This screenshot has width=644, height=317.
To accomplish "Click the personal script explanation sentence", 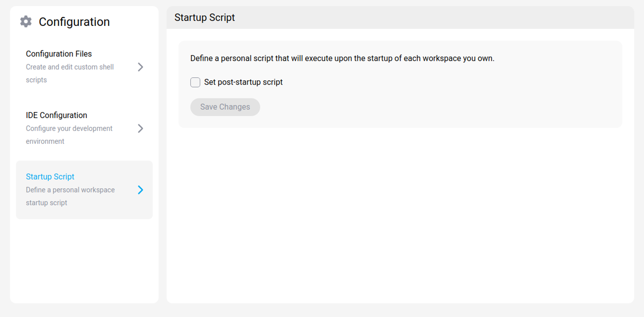I will click(x=342, y=58).
